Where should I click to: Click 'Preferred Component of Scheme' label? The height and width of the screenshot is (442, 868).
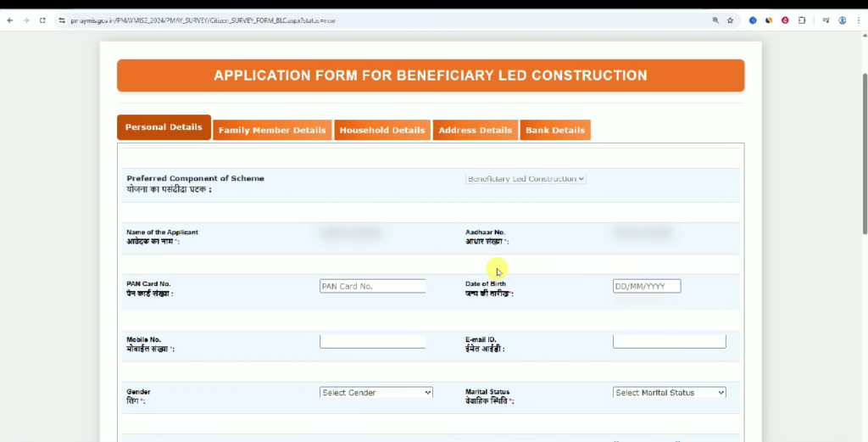196,178
